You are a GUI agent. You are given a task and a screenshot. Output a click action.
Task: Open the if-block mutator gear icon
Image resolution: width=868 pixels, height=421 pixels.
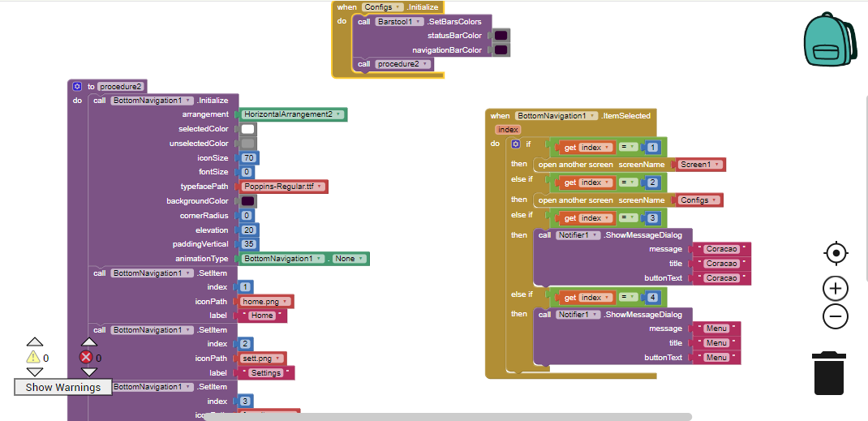(x=515, y=144)
